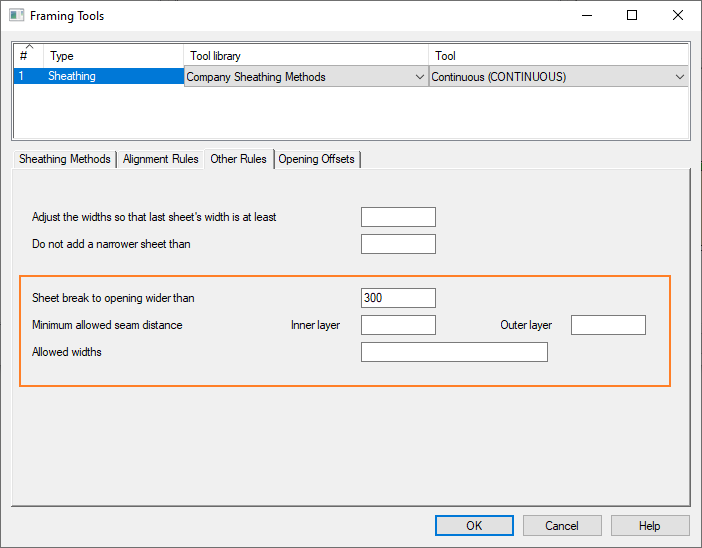Focus the 'Do not add a narrower sheet' field

coord(398,244)
